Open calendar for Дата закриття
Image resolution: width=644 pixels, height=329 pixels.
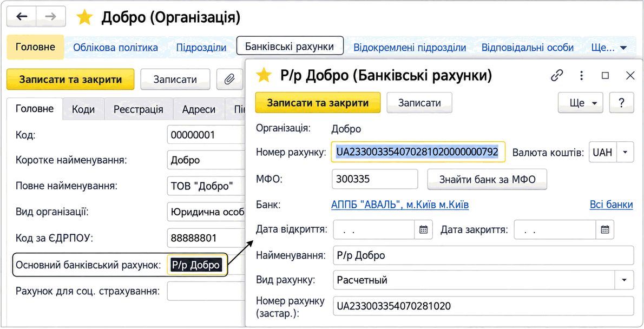pos(604,229)
